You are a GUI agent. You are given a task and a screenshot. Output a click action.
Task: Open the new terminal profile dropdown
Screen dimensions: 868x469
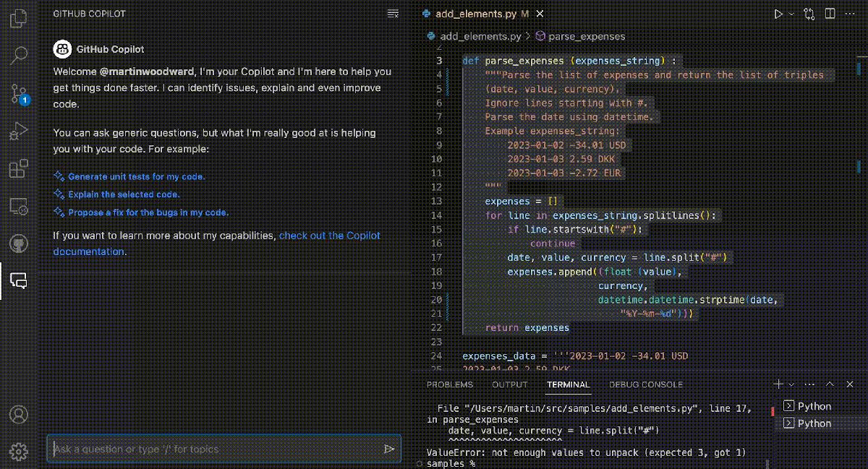(x=791, y=384)
